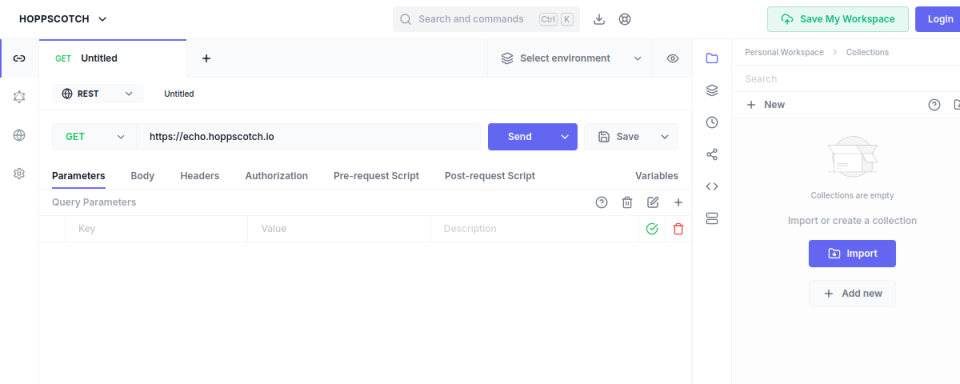Viewport: 960px width, 384px height.
Task: Open the Select environment dropdown
Action: pyautogui.click(x=571, y=58)
